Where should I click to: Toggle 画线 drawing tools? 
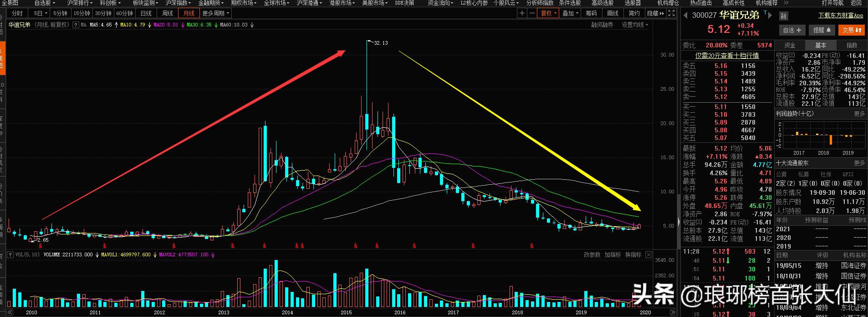tap(613, 13)
